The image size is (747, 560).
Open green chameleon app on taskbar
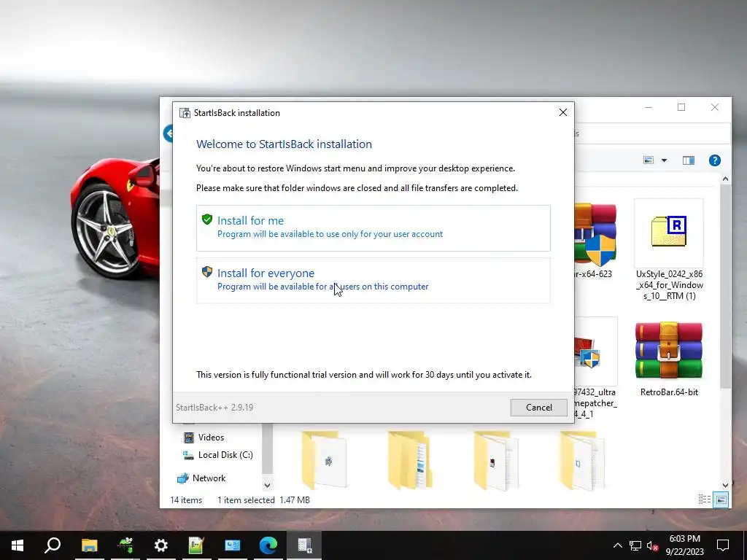point(125,545)
